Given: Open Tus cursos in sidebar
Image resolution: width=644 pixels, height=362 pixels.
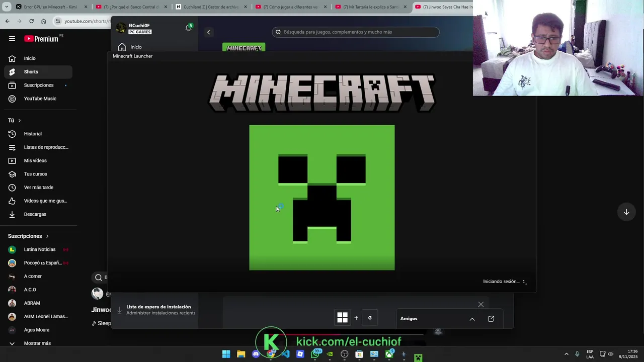Looking at the screenshot, I should (x=38, y=174).
